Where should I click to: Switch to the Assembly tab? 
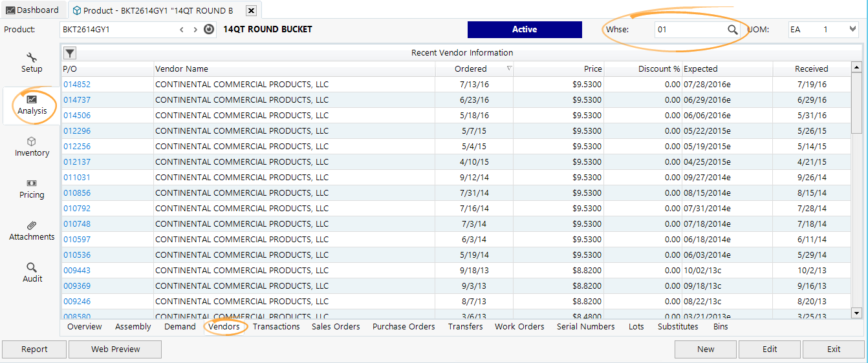point(133,327)
